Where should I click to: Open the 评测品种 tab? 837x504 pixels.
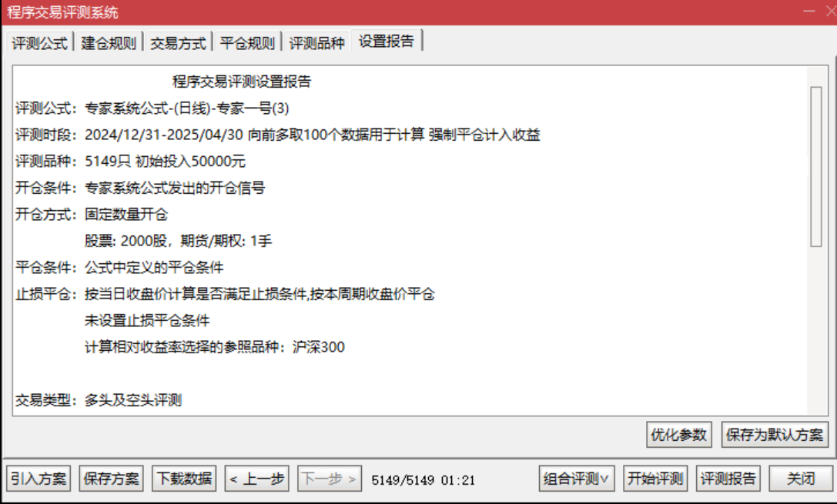click(316, 42)
